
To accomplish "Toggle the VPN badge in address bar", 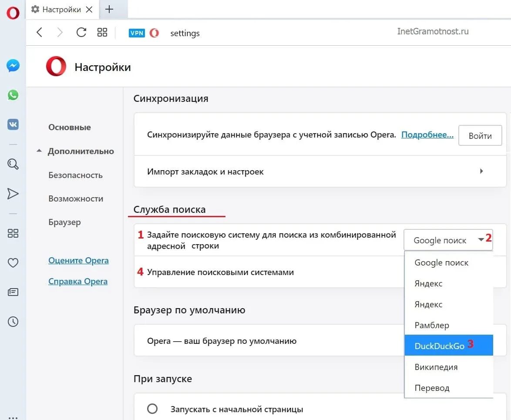I will click(x=137, y=33).
